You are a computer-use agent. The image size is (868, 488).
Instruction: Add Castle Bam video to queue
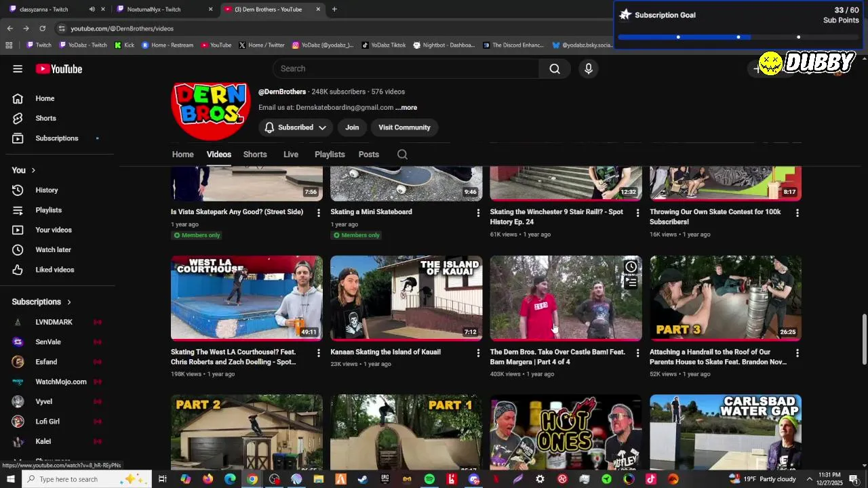(x=631, y=283)
